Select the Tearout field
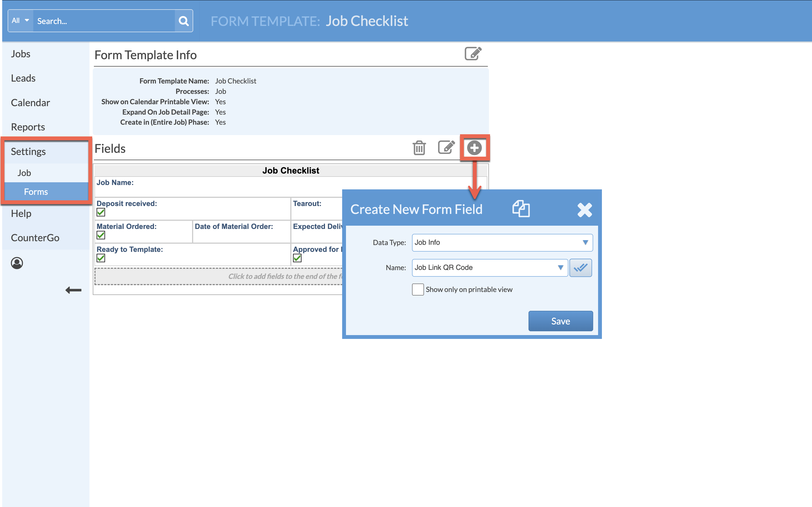Screen dimensions: 812x507 (x=317, y=208)
